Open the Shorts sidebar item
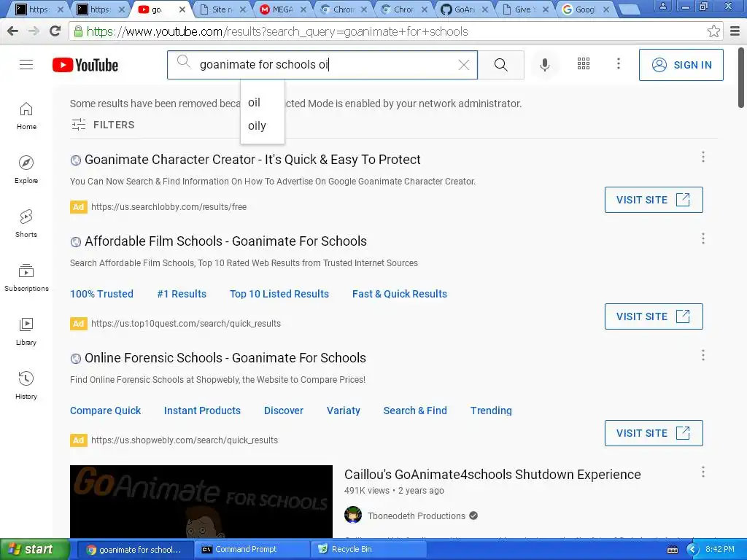This screenshot has height=560, width=747. point(26,224)
